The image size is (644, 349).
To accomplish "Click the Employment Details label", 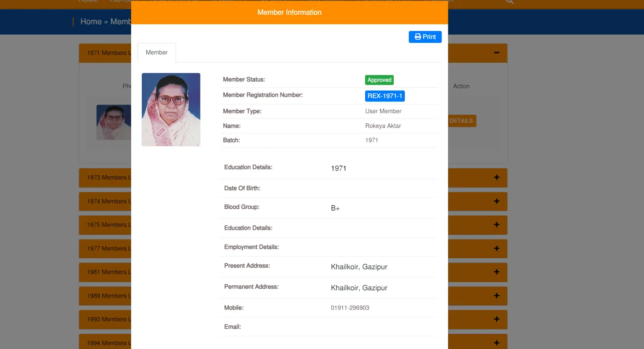I will (x=252, y=247).
